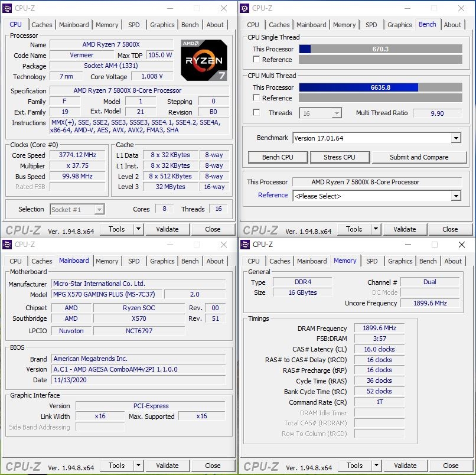Viewport: 476px width, 475px height.
Task: Click the CPU-Z app icon in Bench window title bar
Action: click(244, 8)
